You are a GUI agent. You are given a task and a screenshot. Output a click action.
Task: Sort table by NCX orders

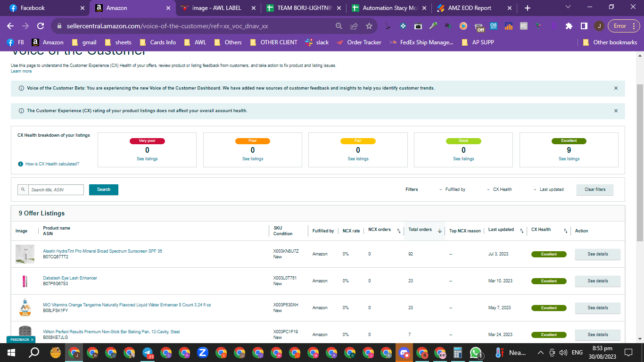399,230
